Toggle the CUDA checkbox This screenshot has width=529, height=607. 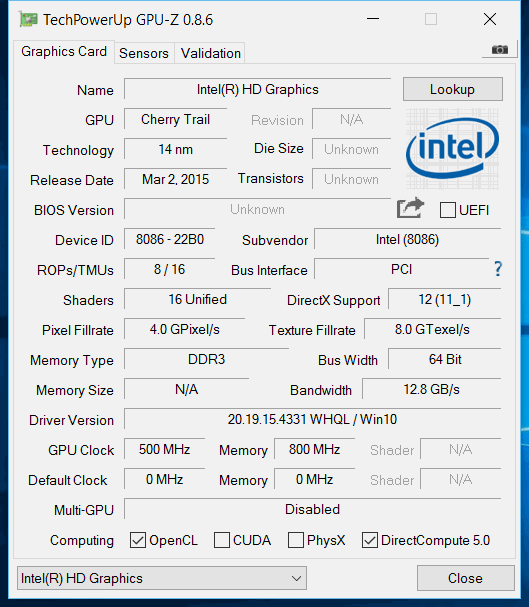pos(222,540)
